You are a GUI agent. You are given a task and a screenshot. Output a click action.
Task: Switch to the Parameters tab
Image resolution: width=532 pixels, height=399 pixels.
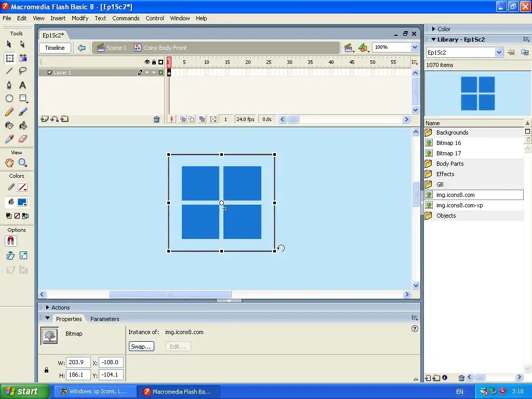pos(105,319)
